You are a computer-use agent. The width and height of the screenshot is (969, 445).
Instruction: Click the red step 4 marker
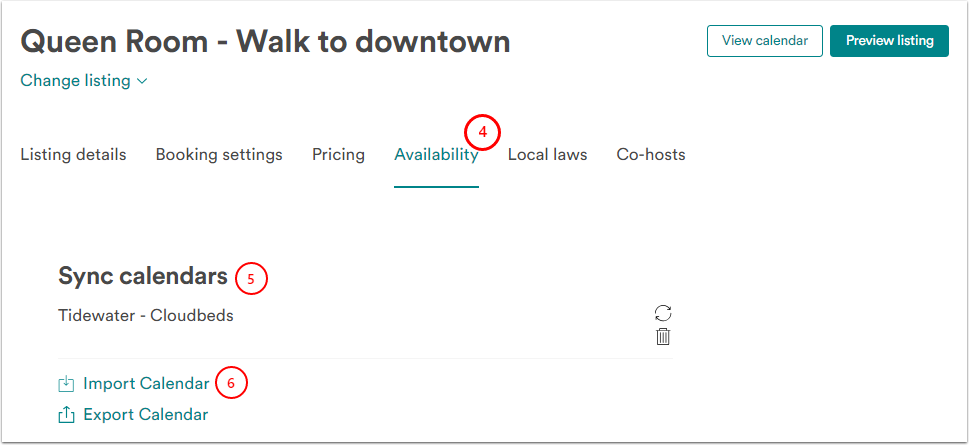click(482, 131)
